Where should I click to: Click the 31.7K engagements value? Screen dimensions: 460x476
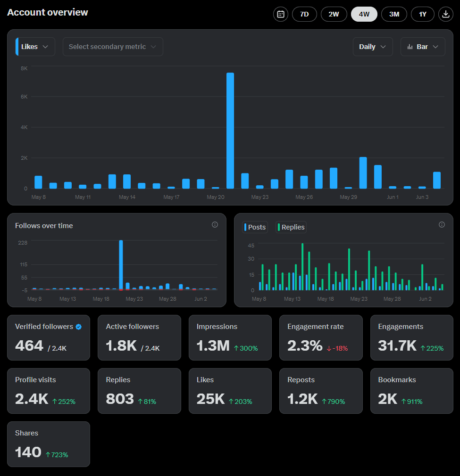[x=397, y=346]
